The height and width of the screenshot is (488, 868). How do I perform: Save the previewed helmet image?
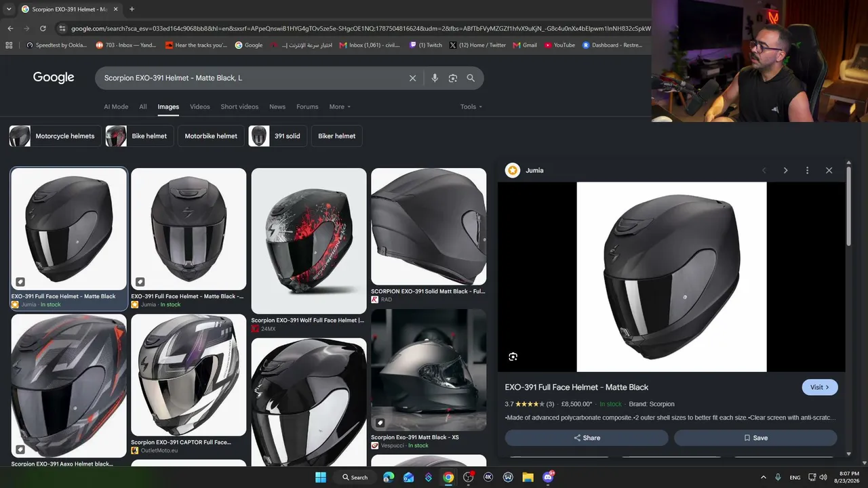click(755, 438)
